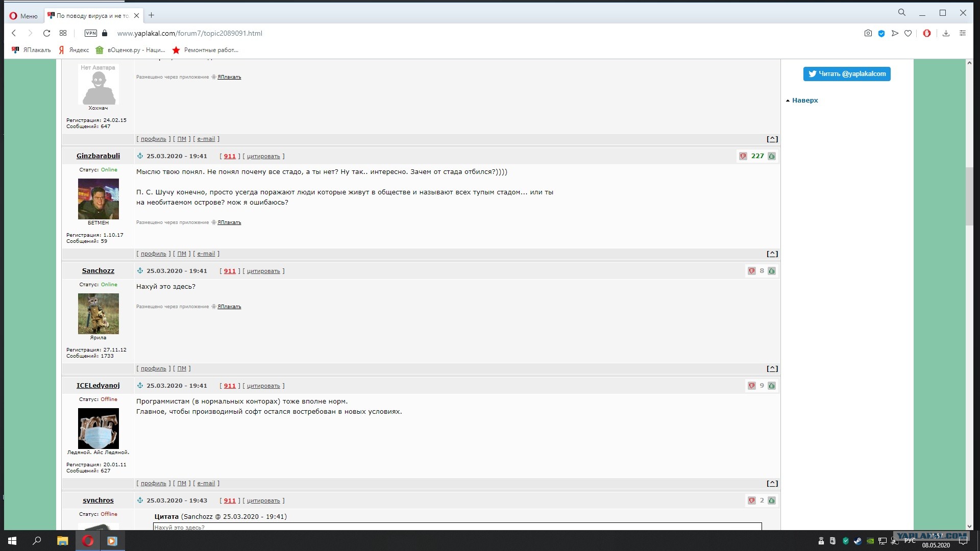Downvote synchros's post
980x551 pixels.
point(752,500)
